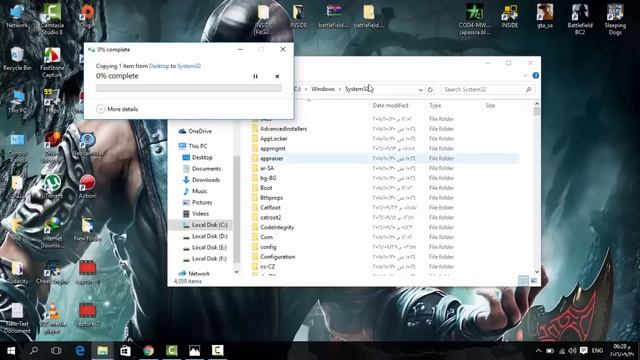Image resolution: width=640 pixels, height=360 pixels.
Task: Select Local Disk (D:) in navigation pane
Action: (209, 236)
